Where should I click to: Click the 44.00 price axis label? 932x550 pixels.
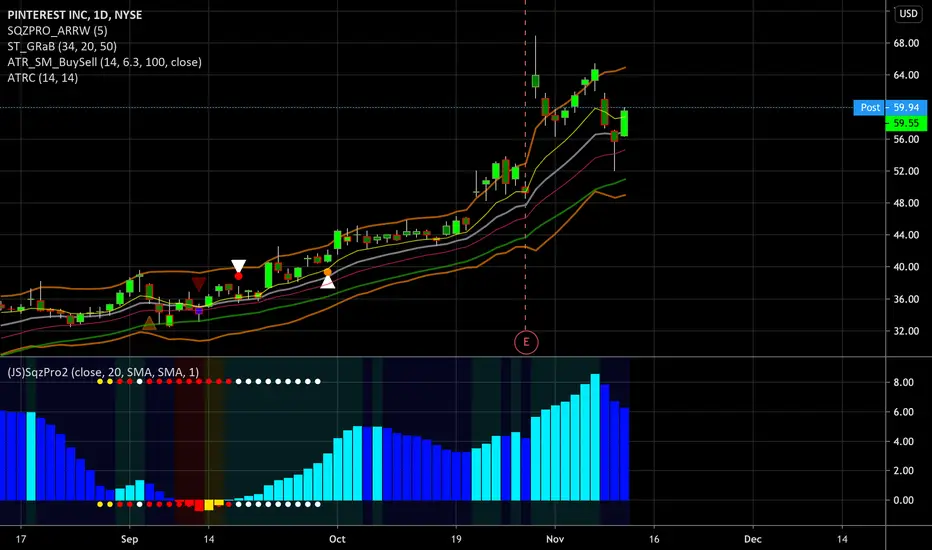[906, 235]
